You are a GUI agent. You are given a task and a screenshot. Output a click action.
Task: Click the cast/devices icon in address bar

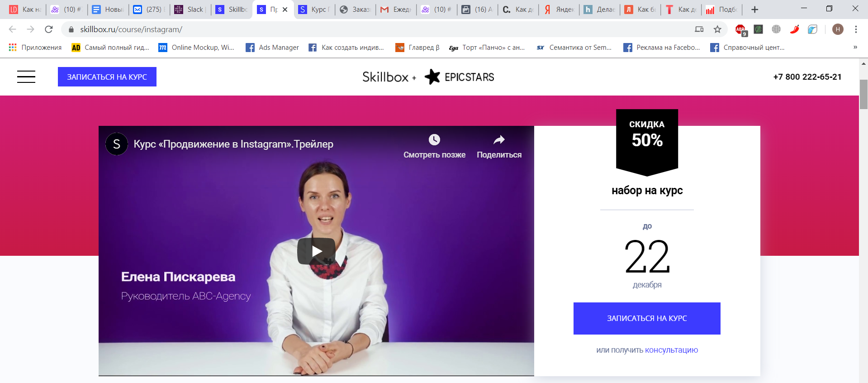[699, 29]
